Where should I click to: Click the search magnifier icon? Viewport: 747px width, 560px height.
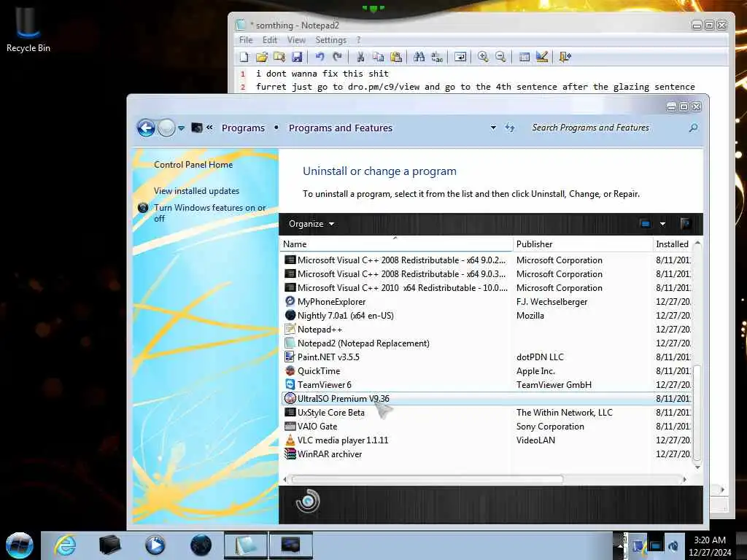(694, 128)
